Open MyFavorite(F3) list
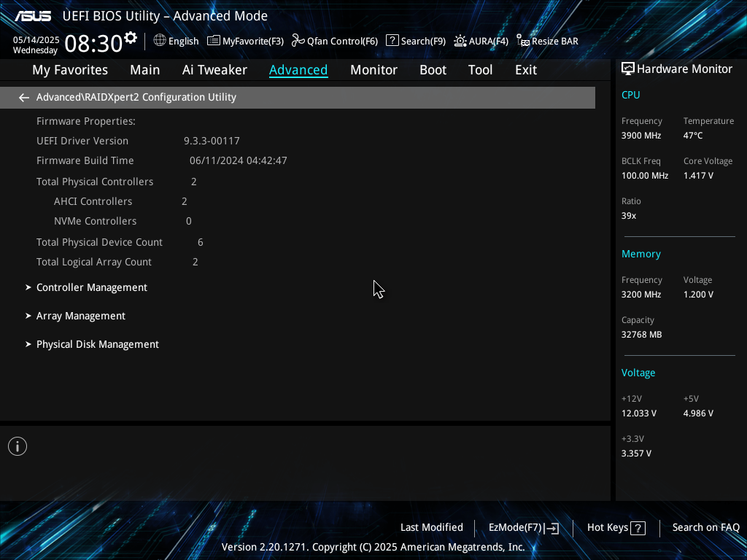The height and width of the screenshot is (560, 747). pos(245,41)
